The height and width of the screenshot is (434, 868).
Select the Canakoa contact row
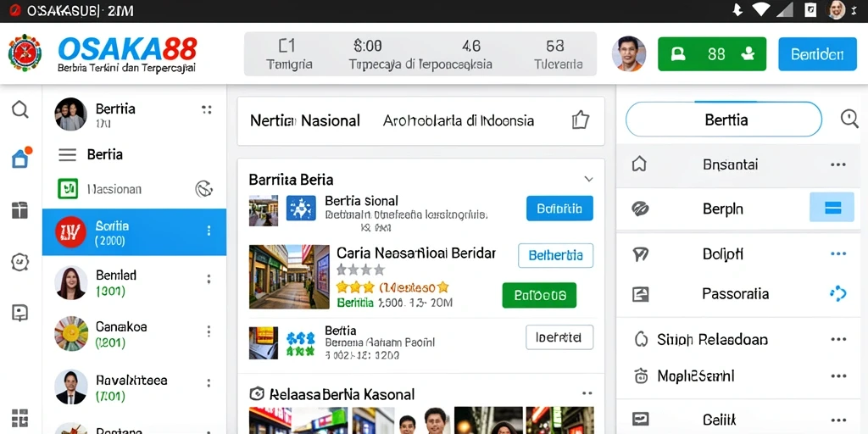pos(134,334)
